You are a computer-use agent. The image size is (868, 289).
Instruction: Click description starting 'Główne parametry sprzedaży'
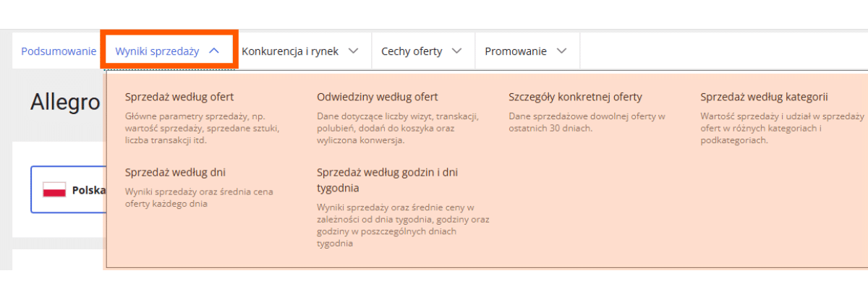click(203, 128)
